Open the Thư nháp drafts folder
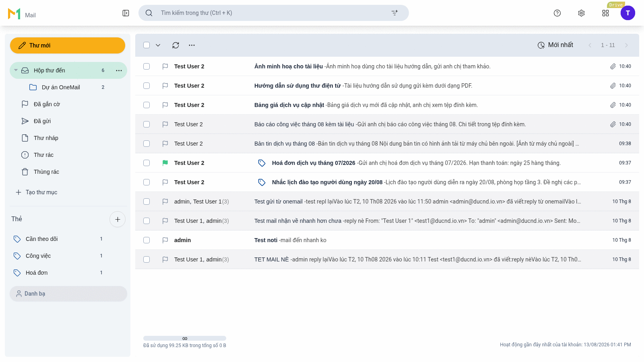 point(68,138)
